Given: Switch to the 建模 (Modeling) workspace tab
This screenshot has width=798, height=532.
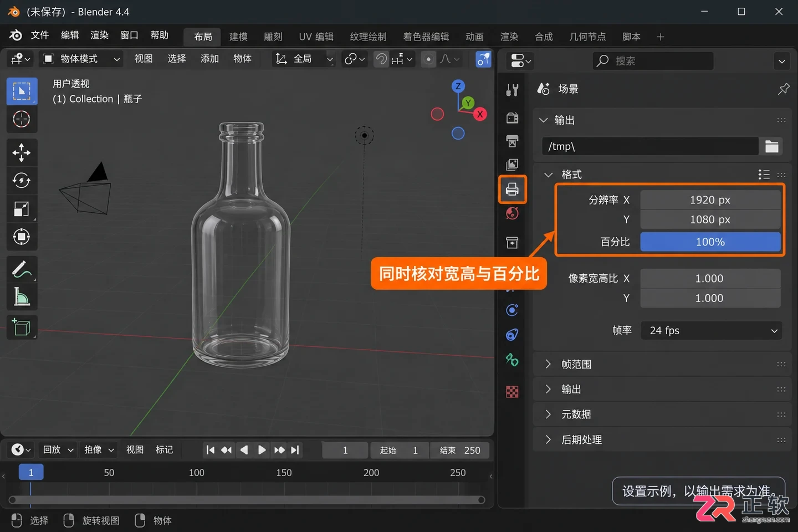Looking at the screenshot, I should click(x=238, y=37).
